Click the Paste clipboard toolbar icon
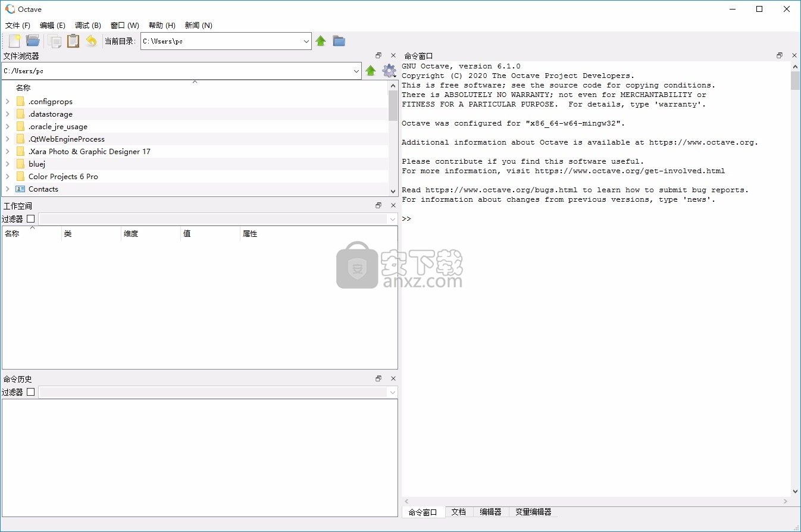The height and width of the screenshot is (532, 801). click(x=73, y=41)
